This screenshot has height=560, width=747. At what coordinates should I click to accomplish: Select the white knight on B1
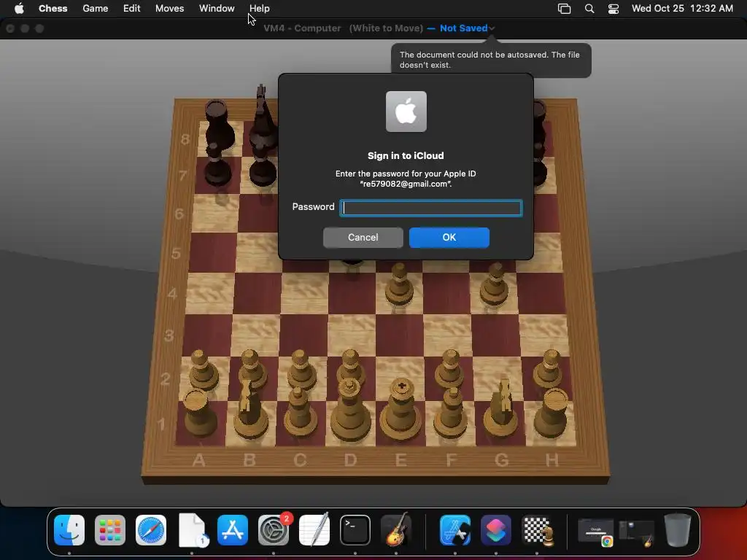[x=249, y=410]
